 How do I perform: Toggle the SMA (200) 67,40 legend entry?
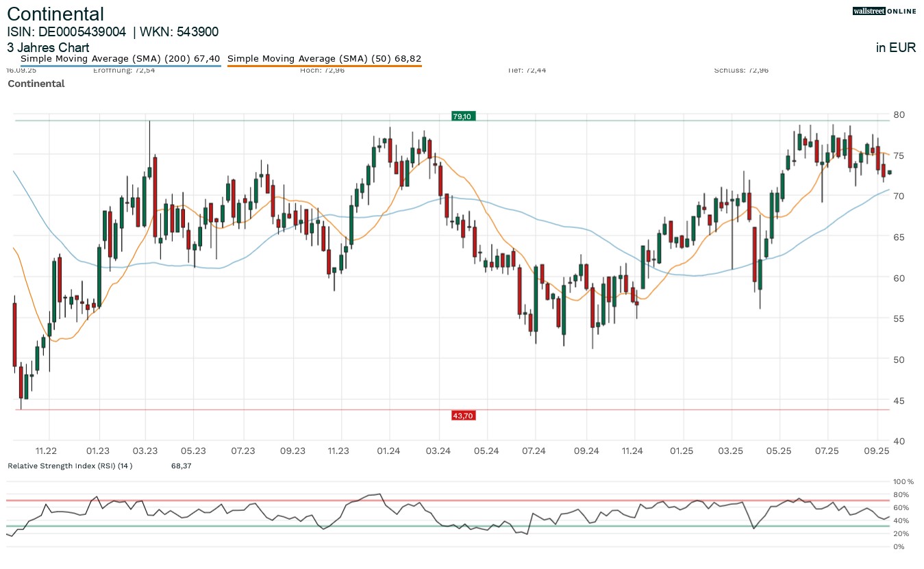click(120, 59)
